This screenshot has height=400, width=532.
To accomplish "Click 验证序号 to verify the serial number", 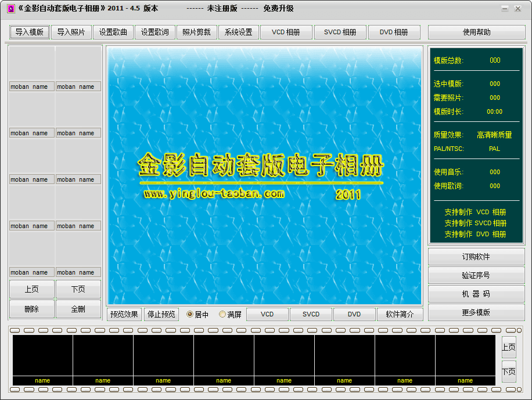I will pyautogui.click(x=476, y=275).
